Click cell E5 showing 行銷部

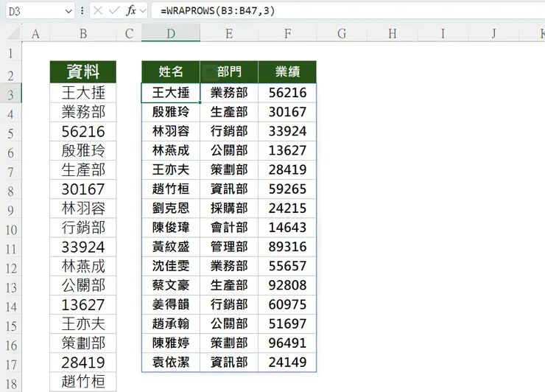pyautogui.click(x=229, y=131)
